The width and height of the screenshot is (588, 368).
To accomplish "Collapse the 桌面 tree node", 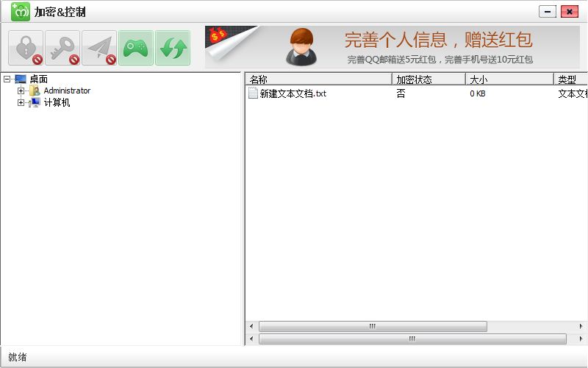I will click(x=7, y=79).
